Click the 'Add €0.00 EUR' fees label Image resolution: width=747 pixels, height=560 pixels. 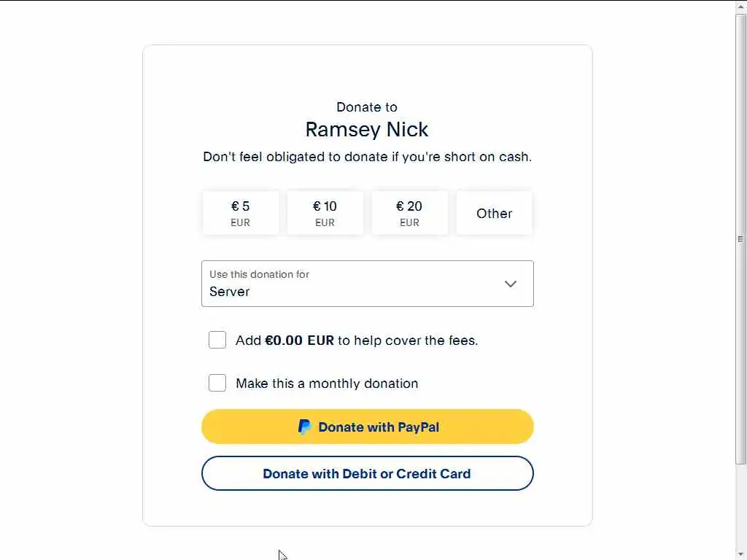357,341
